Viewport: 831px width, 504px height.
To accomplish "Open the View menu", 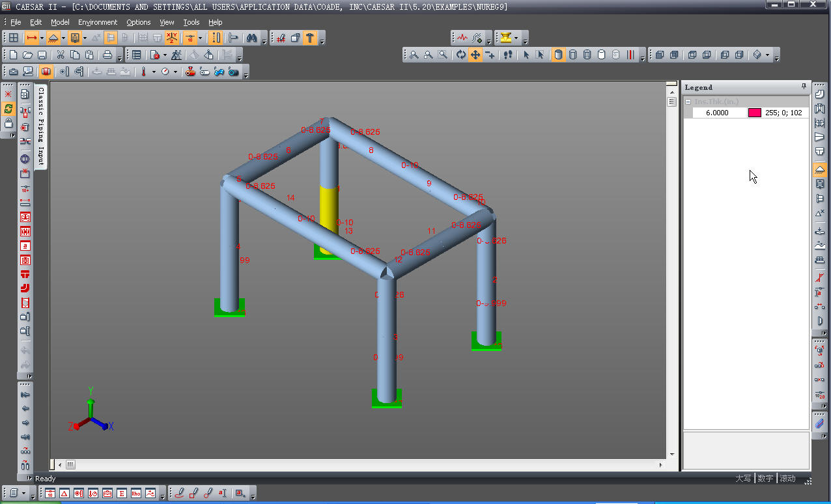I will pos(167,22).
